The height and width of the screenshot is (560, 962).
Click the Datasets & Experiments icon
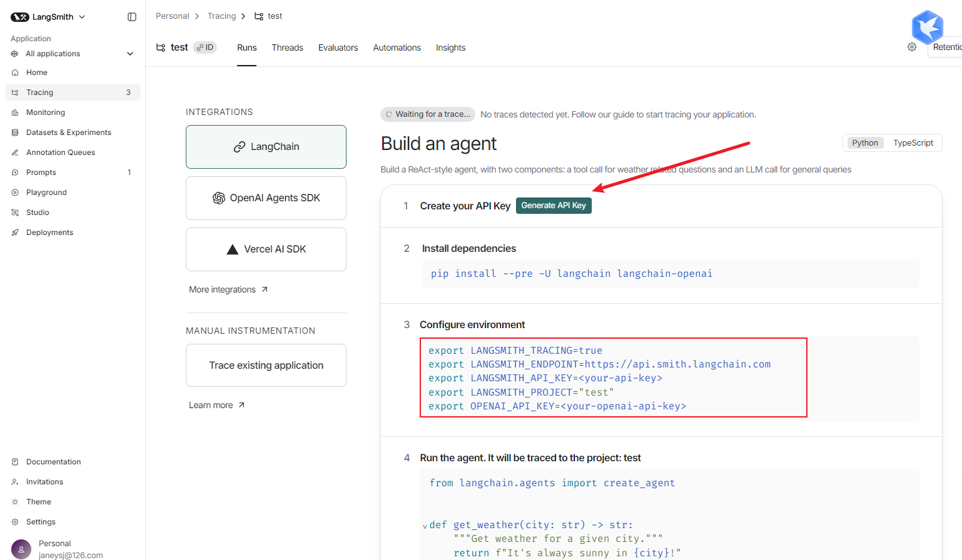[x=15, y=132]
